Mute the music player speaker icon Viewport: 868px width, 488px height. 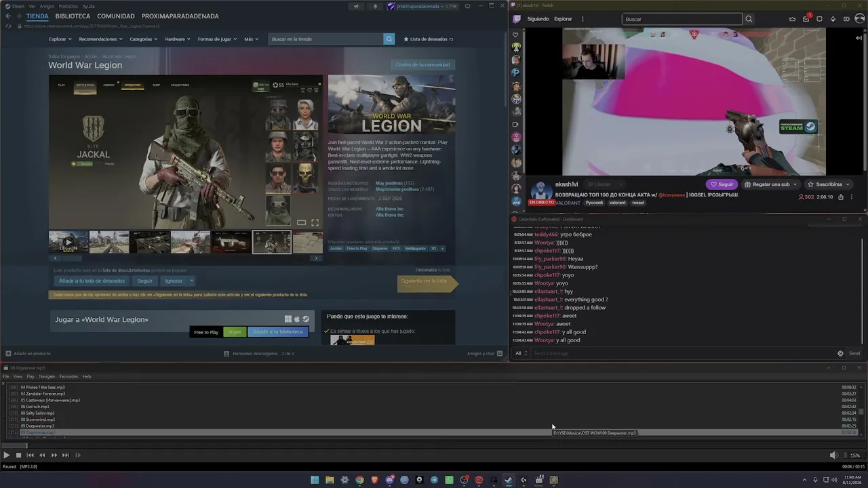(x=834, y=455)
